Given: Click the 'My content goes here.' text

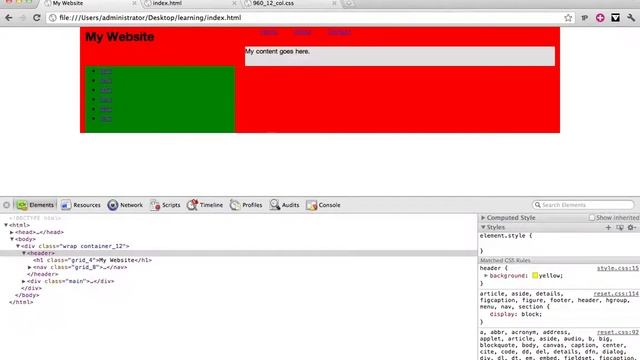Looking at the screenshot, I should tap(278, 51).
